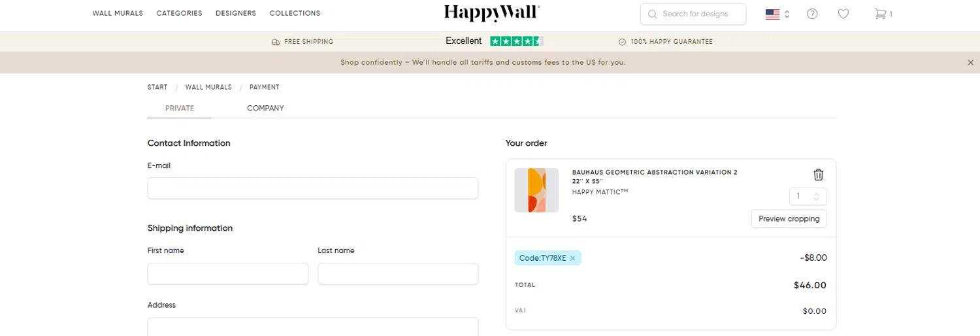The width and height of the screenshot is (980, 336).
Task: Click the discount value -$8.00
Action: point(813,258)
